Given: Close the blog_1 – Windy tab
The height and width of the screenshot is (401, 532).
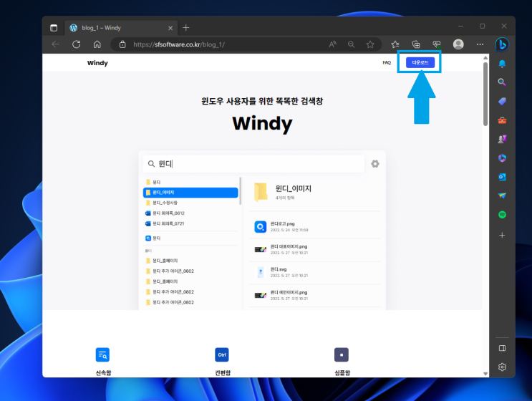Looking at the screenshot, I should click(x=170, y=28).
